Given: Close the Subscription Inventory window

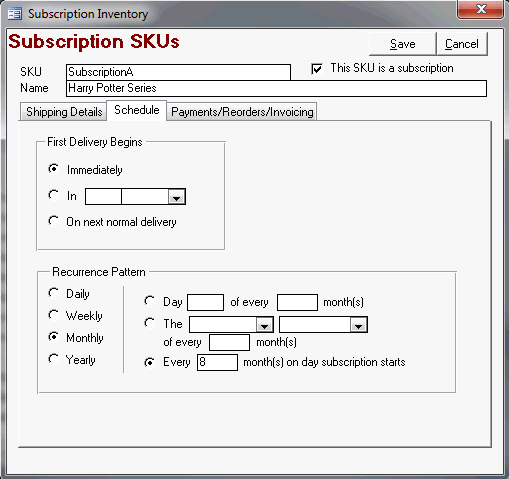Looking at the screenshot, I should click(x=480, y=9).
